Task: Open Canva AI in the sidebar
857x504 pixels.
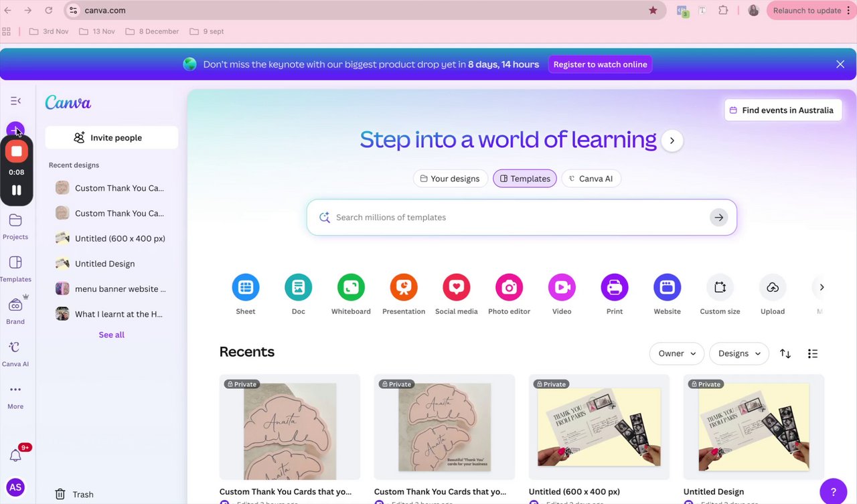Action: [15, 354]
